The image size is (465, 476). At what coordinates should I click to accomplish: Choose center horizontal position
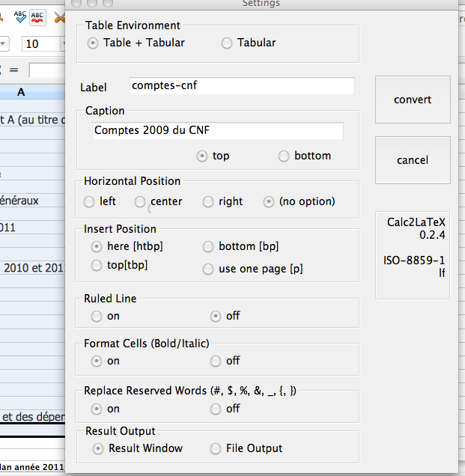coord(140,201)
